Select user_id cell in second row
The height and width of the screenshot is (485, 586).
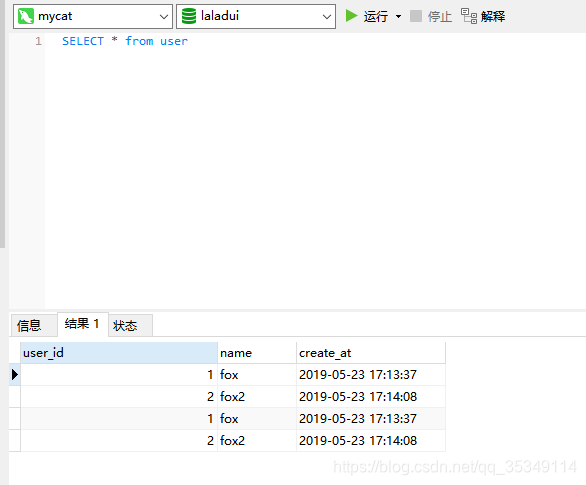[119, 397]
